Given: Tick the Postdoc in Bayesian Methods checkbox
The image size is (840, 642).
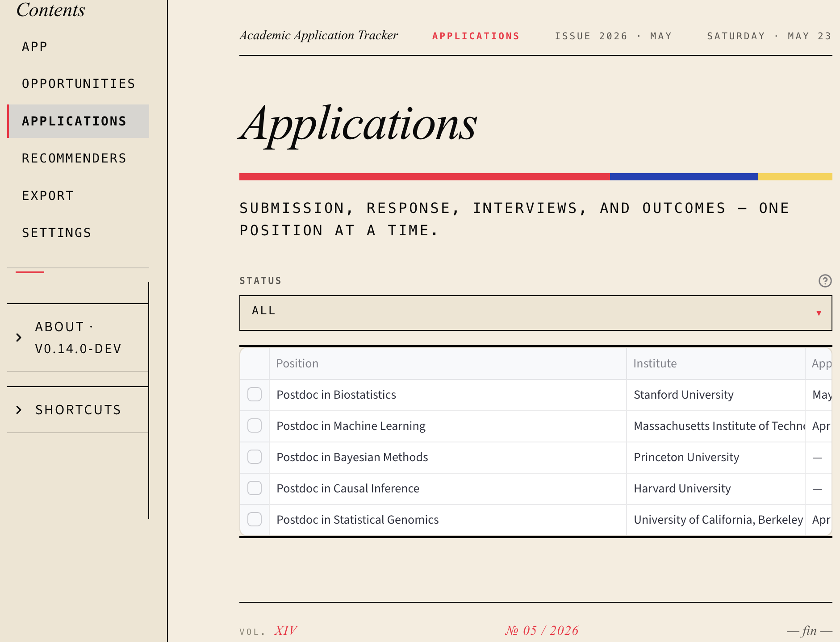Looking at the screenshot, I should [255, 457].
